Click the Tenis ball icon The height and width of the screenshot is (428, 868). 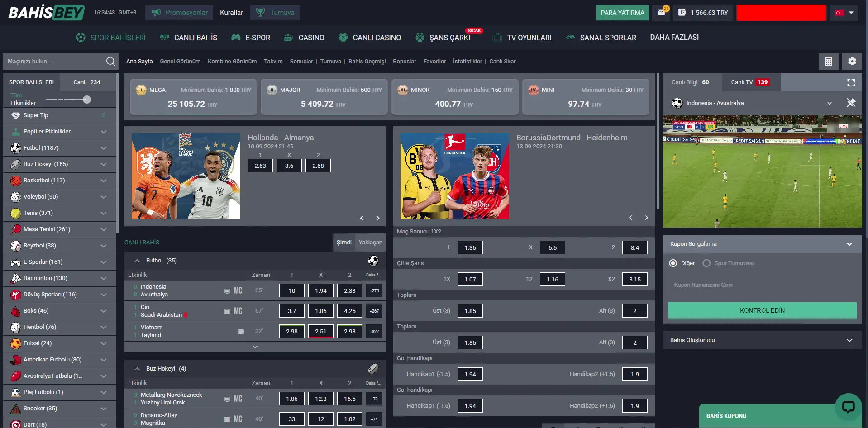coord(16,213)
